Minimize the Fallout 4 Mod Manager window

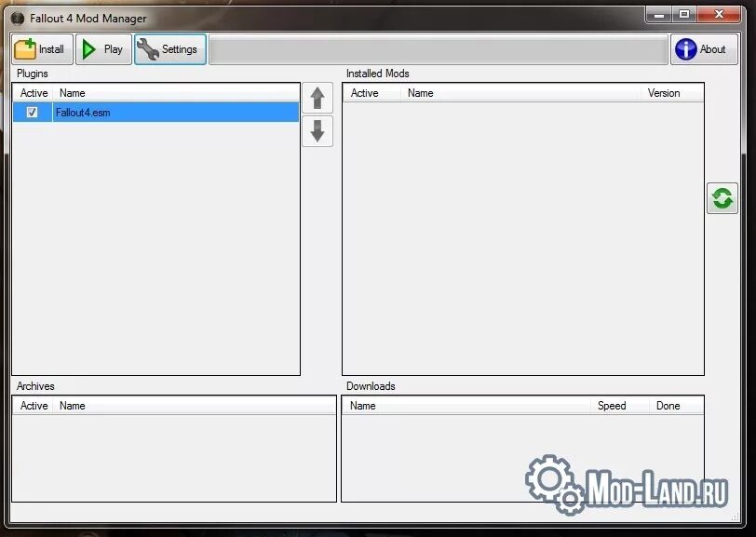coord(659,15)
